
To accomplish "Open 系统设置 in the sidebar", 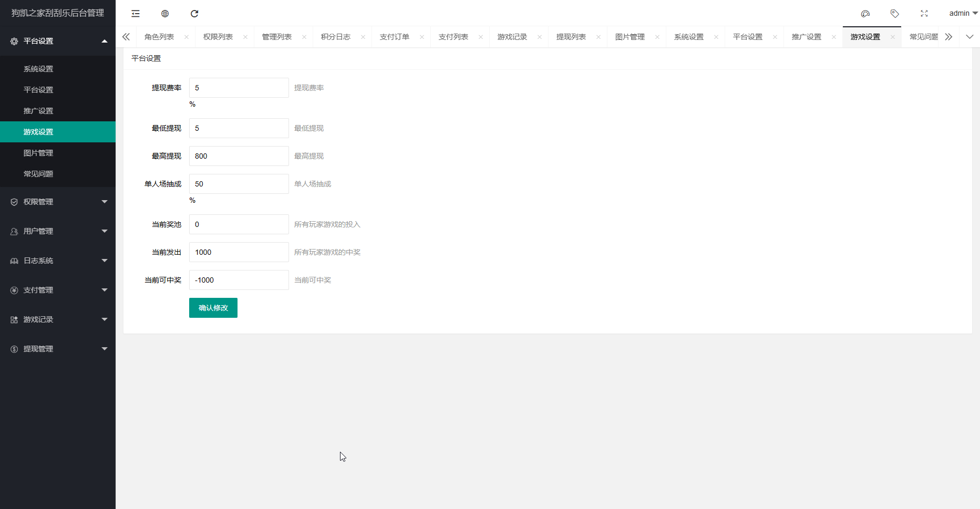I will click(x=58, y=69).
